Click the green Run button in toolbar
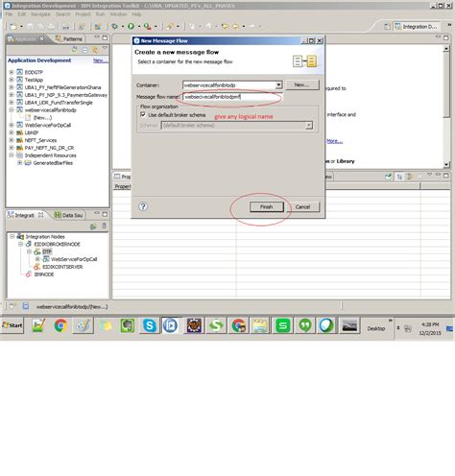Image resolution: width=455 pixels, height=476 pixels. pos(131,26)
